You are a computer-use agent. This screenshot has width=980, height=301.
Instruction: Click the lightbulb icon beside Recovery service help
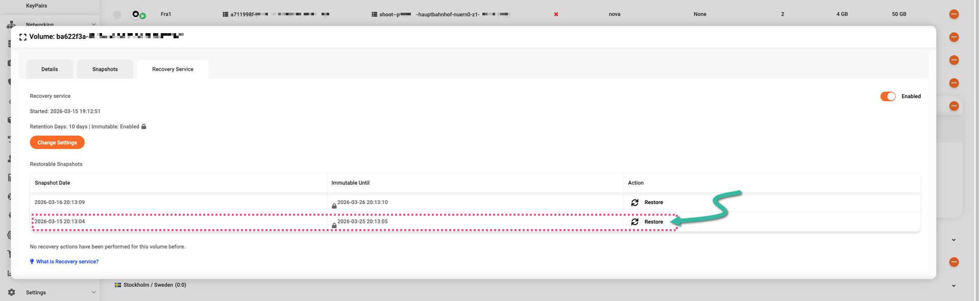[x=32, y=262]
